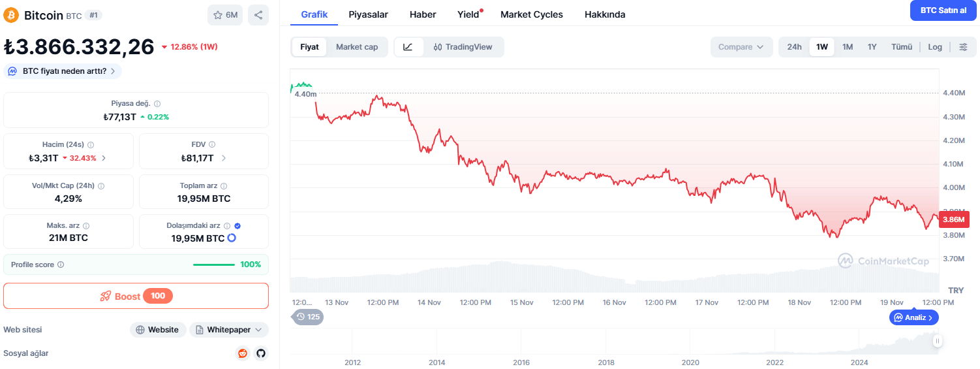Open the Website link
The width and height of the screenshot is (980, 369).
point(158,330)
